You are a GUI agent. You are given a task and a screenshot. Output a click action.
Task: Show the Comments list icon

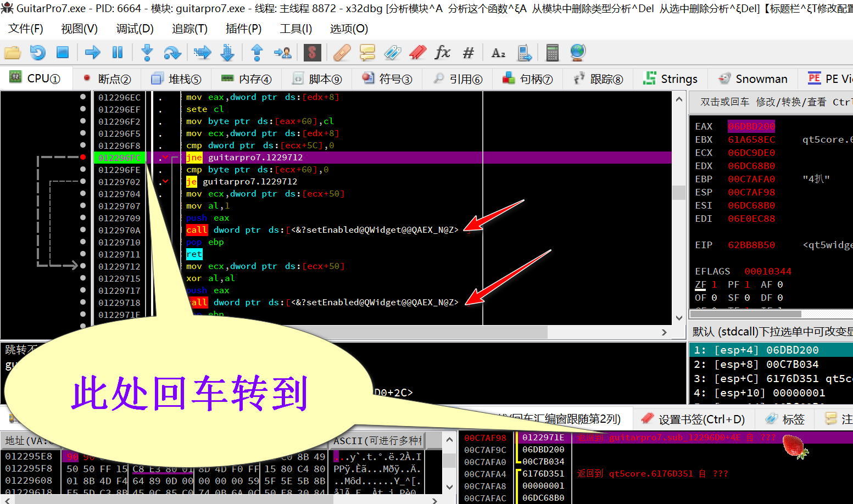pyautogui.click(x=367, y=53)
